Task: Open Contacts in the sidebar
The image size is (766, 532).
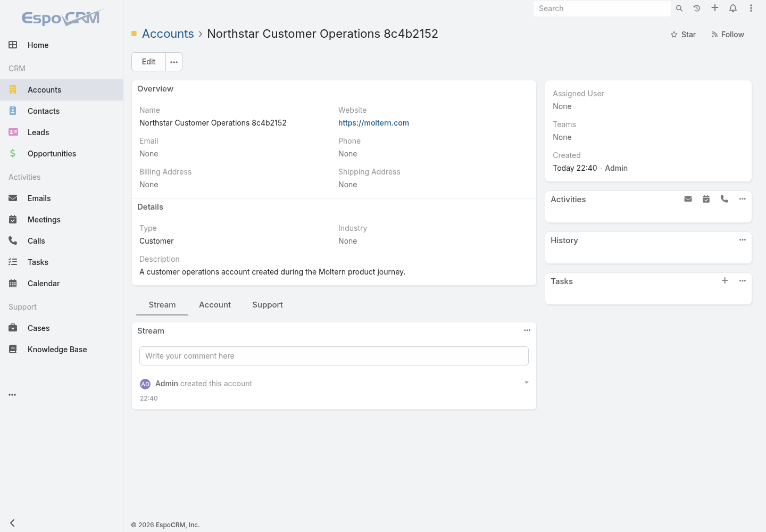Action: [x=62, y=111]
